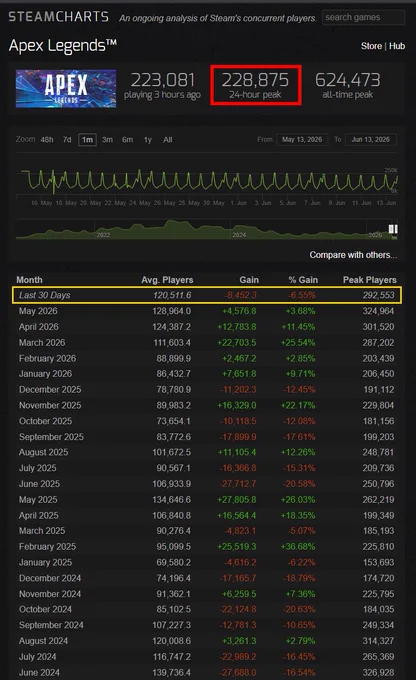Click the To date field Jun 13, 2026

(x=370, y=140)
